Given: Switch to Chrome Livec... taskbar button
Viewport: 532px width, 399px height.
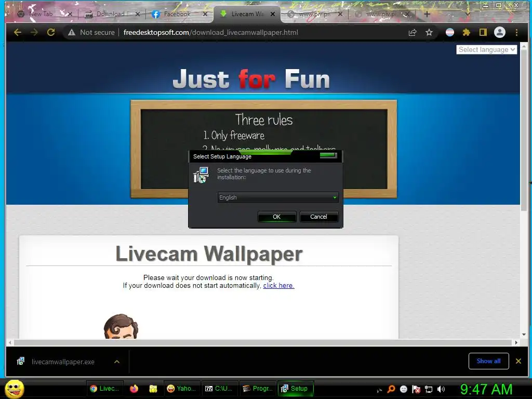Looking at the screenshot, I should click(x=104, y=389).
